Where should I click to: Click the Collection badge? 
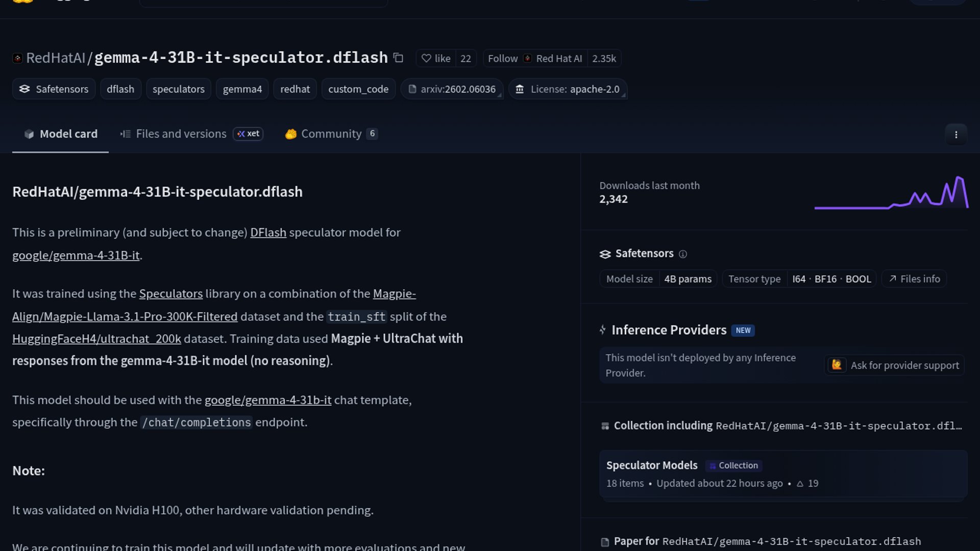pos(733,466)
